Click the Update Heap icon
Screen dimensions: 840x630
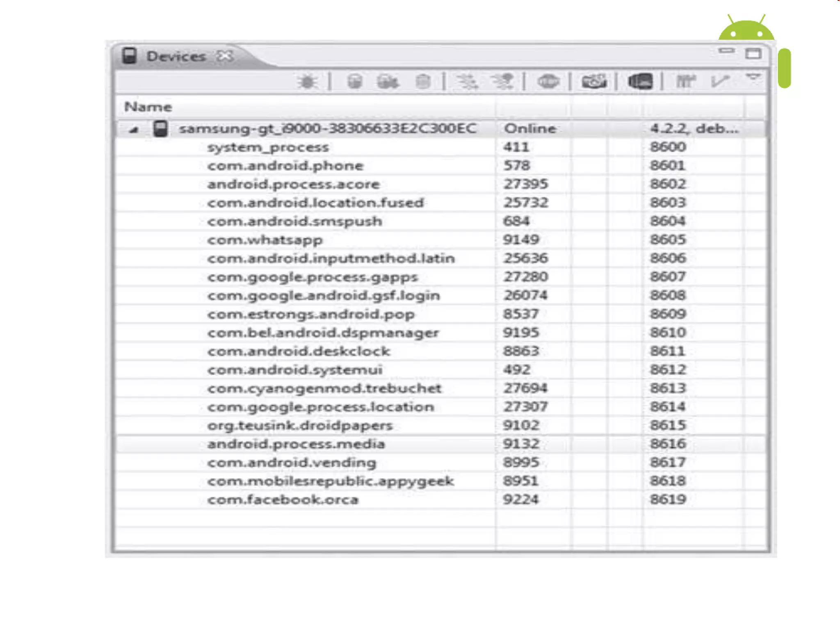coord(354,82)
